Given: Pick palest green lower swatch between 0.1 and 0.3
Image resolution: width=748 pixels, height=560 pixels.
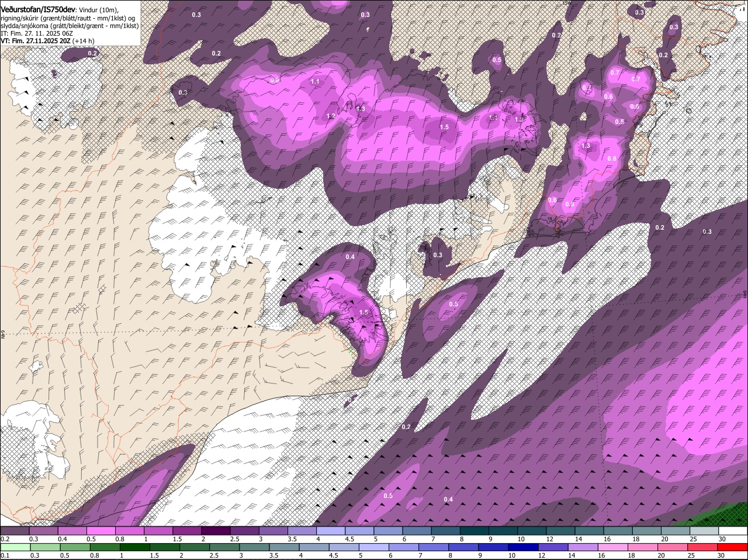Looking at the screenshot, I should click(15, 547).
